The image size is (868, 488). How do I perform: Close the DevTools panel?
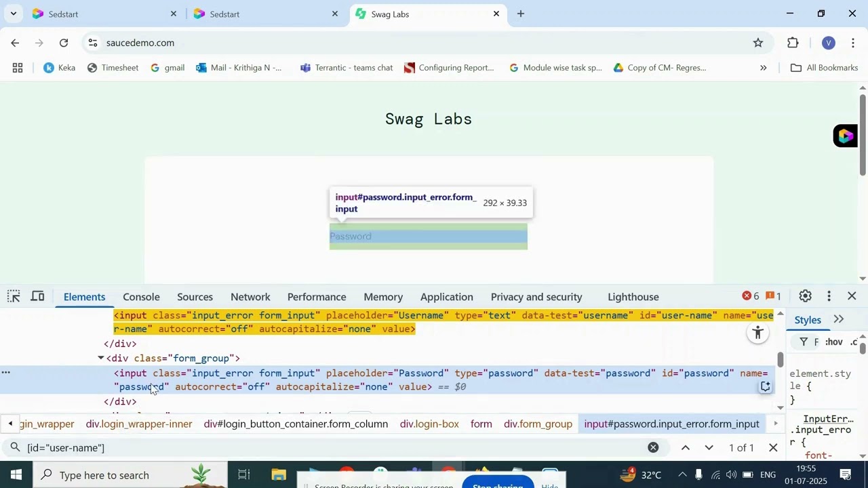pos(852,296)
